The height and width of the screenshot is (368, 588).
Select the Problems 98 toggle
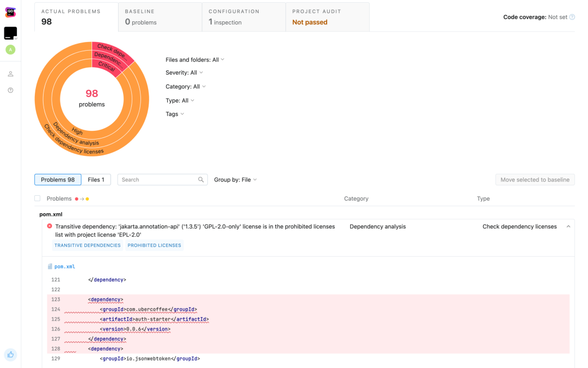click(58, 179)
